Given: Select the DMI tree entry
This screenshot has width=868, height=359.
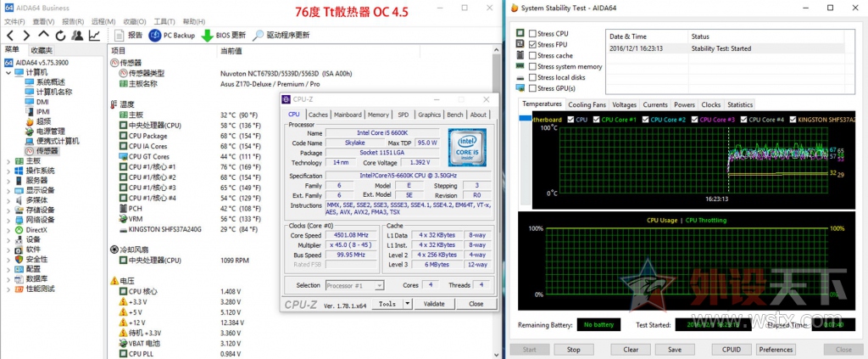Looking at the screenshot, I should pyautogui.click(x=42, y=102).
